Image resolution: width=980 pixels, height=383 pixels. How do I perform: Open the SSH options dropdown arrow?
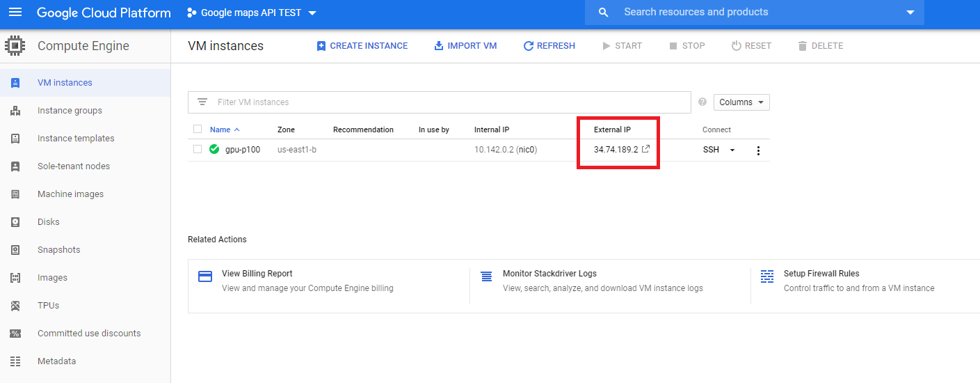click(x=732, y=150)
